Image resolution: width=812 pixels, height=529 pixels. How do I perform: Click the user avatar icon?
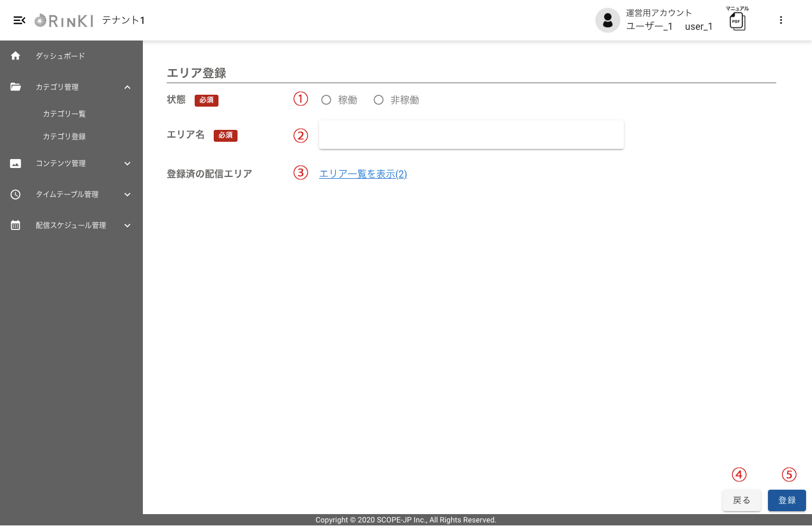(x=607, y=20)
